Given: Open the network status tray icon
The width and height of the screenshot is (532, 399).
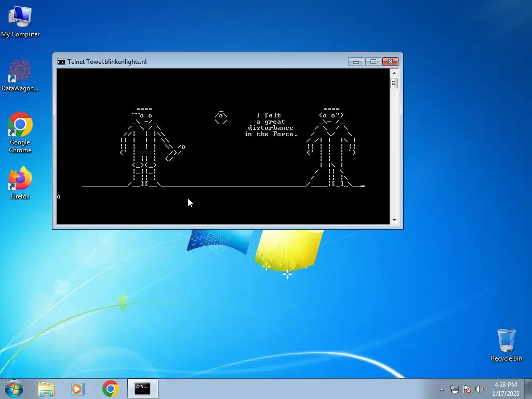Looking at the screenshot, I should point(454,389).
